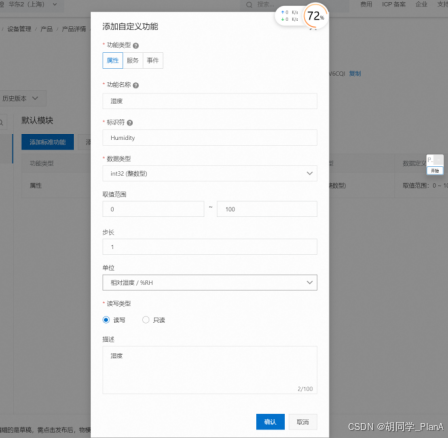448x439 pixels.
Task: Click the 添加标准功能 button in the background page
Action: (x=48, y=142)
